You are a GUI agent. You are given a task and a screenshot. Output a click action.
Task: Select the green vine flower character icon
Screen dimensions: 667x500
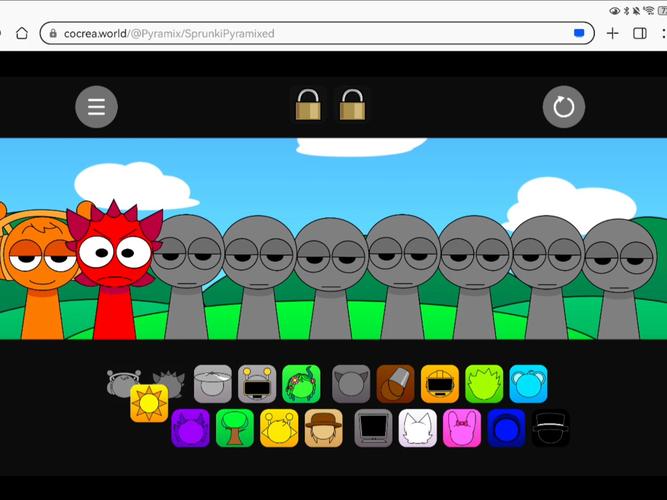pyautogui.click(x=301, y=384)
